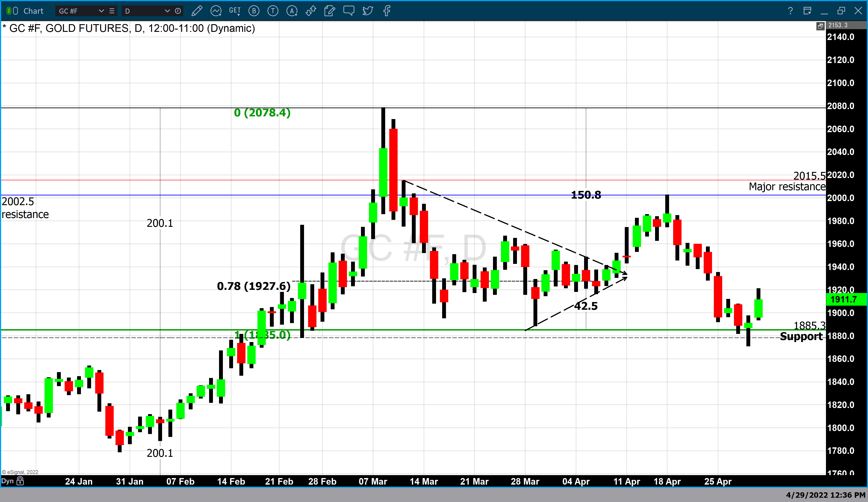Open the edit note icon
Image resolution: width=868 pixels, height=502 pixels.
click(330, 11)
